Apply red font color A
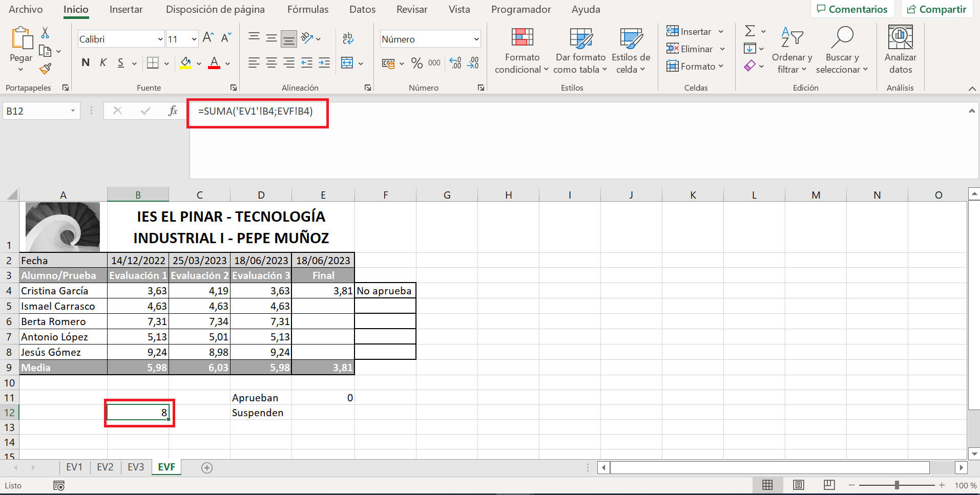 (x=214, y=63)
